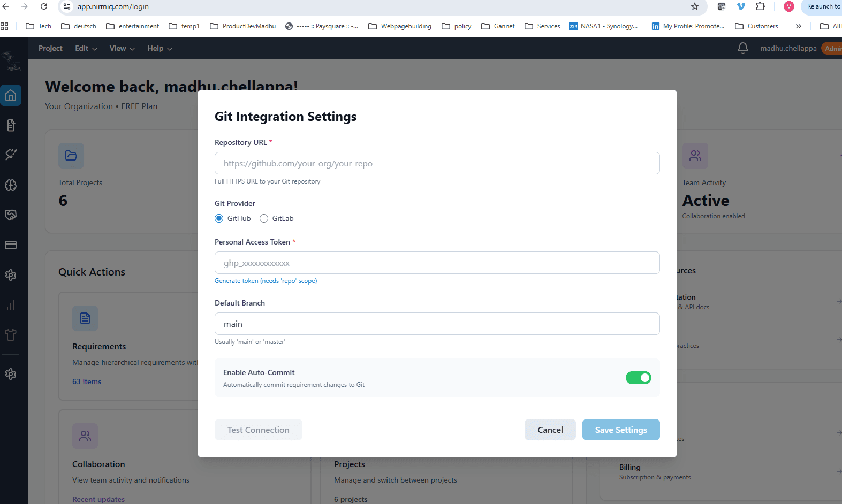Click the Team Activity people icon
The width and height of the screenshot is (842, 504).
695,156
